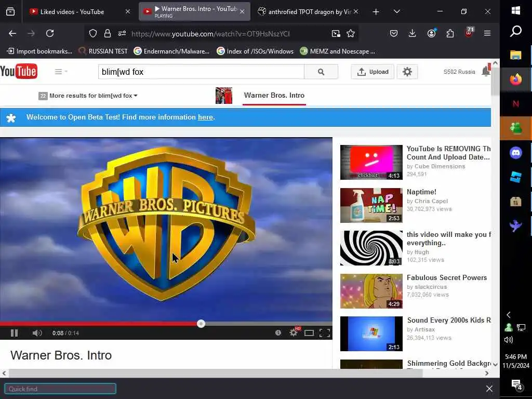This screenshot has width=532, height=399.
Task: Pause the video
Action: tap(14, 333)
